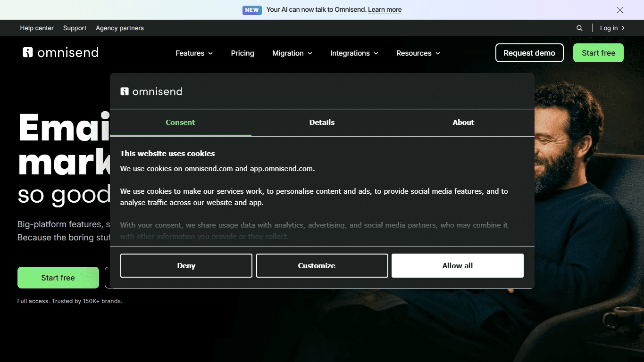Expand the Integrations menu
Screen dimensions: 644x362
click(x=354, y=53)
